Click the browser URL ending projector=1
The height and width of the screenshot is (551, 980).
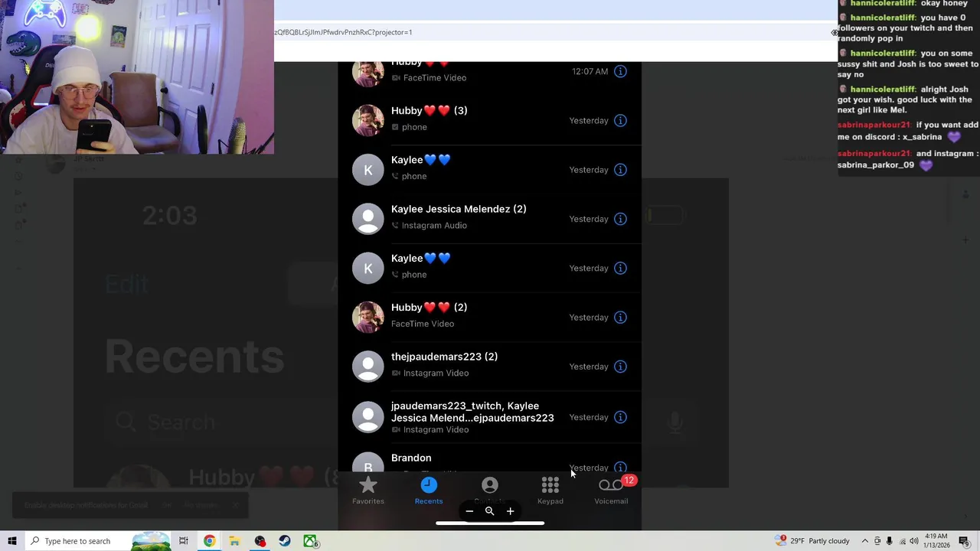343,32
